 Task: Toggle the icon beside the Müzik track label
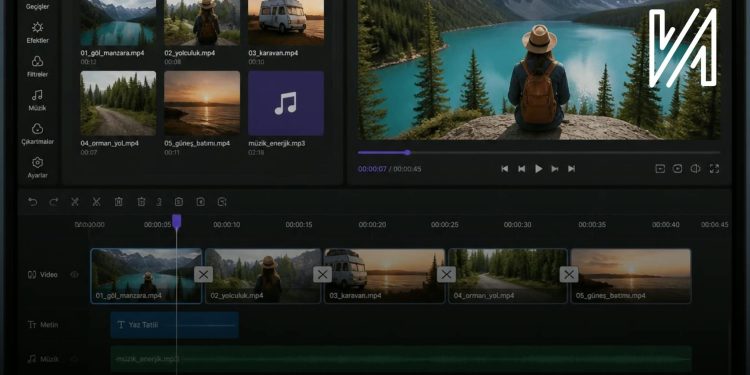pyautogui.click(x=74, y=359)
